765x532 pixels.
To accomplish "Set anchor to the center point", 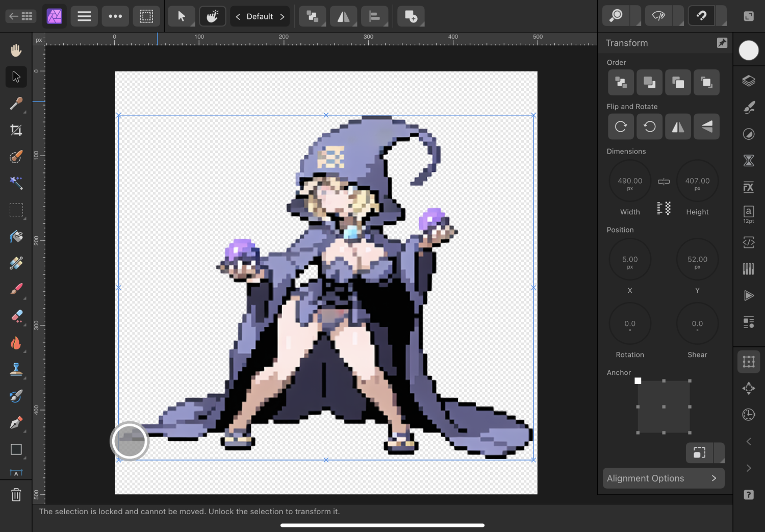I will [664, 407].
